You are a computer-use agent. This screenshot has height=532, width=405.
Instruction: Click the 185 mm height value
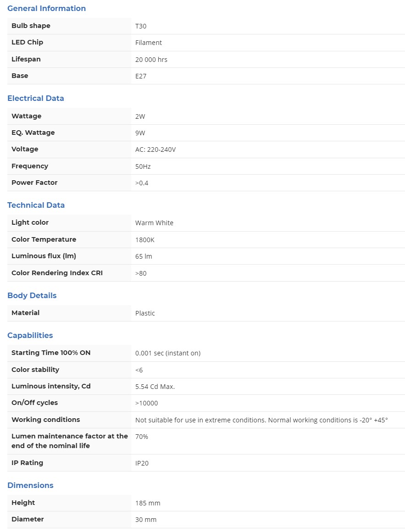(148, 503)
